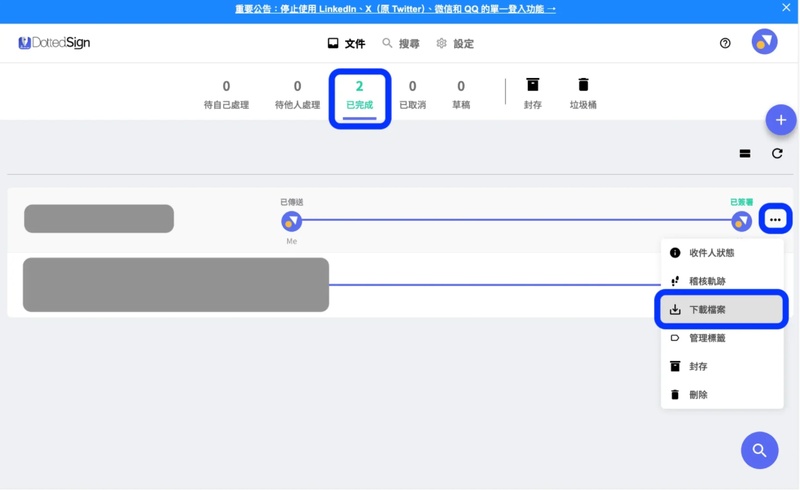Close the blue announcement banner
Screen dimensions: 800x490
pos(786,7)
